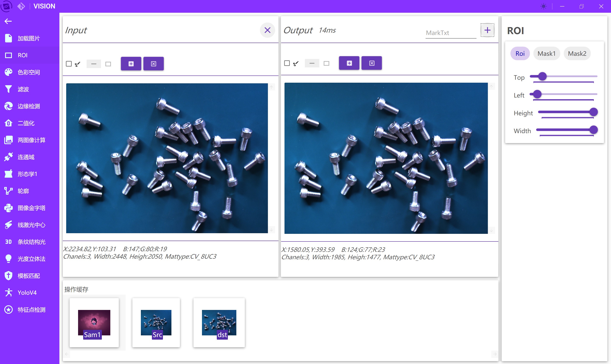Toggle the theme sun icon in title bar
This screenshot has height=364, width=611.
click(543, 6)
